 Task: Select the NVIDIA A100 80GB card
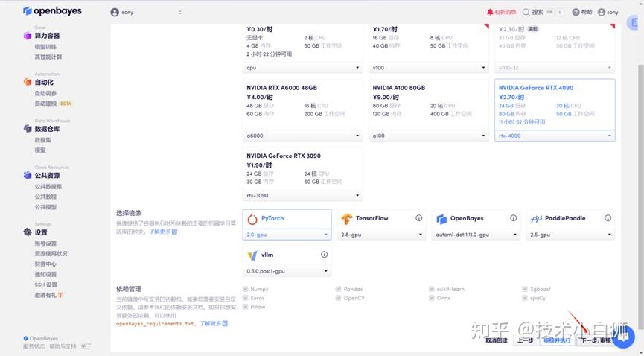(x=429, y=110)
